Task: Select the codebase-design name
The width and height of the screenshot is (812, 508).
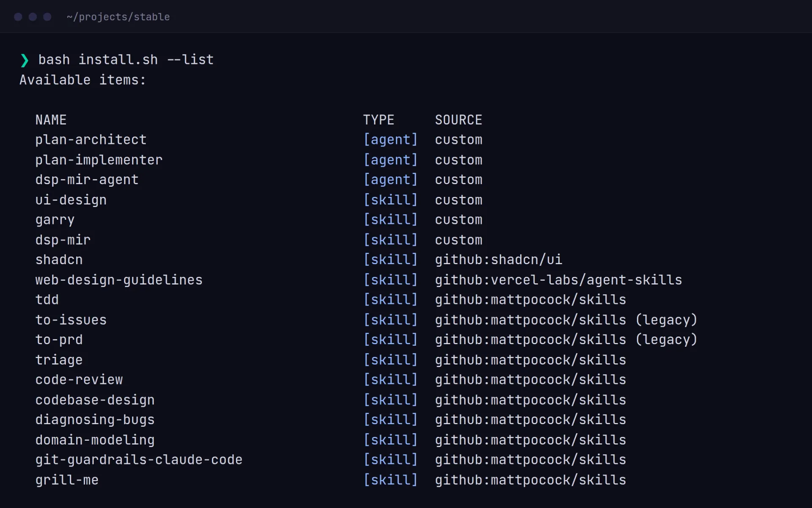Action: (95, 400)
